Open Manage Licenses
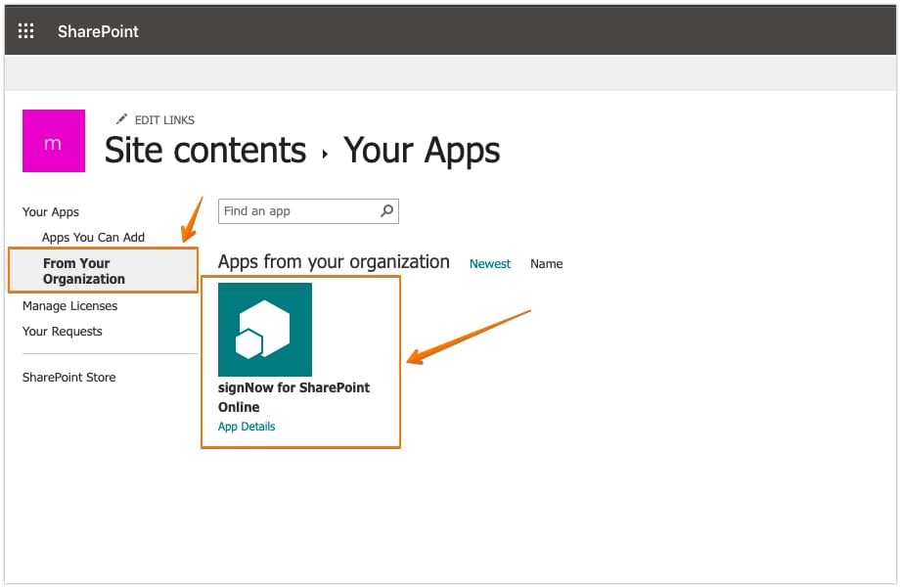 tap(69, 306)
